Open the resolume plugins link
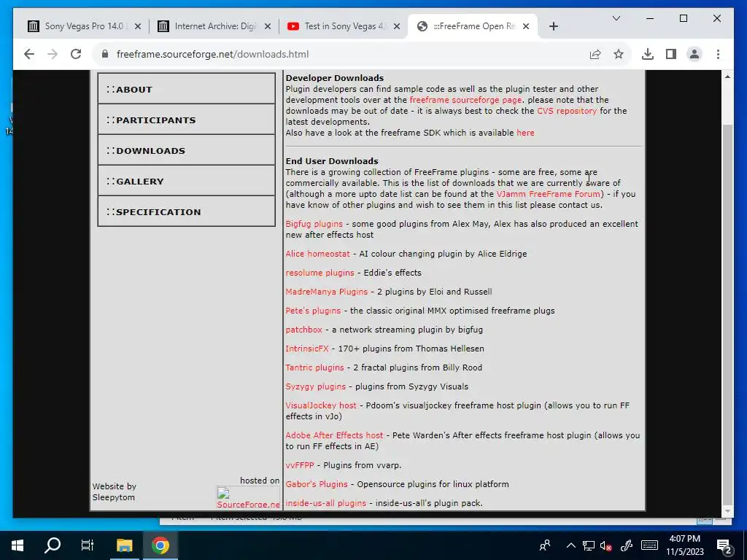The width and height of the screenshot is (747, 560). (320, 273)
